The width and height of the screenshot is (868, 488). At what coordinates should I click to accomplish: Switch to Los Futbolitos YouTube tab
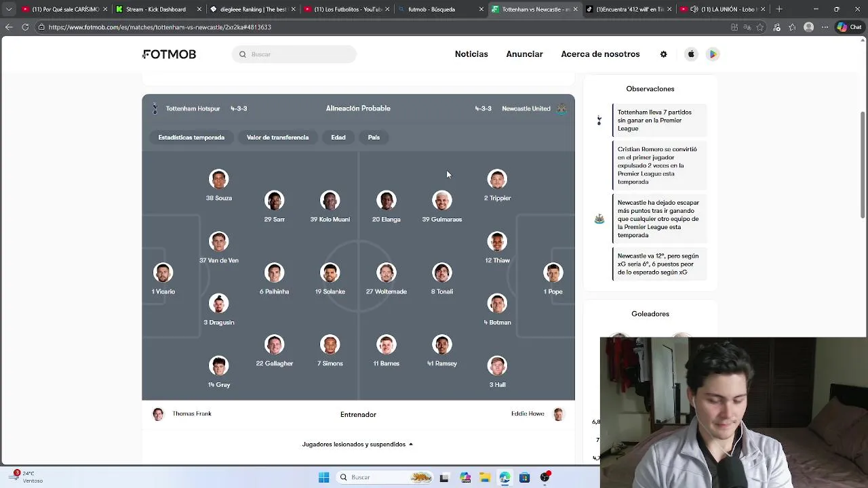click(x=346, y=9)
